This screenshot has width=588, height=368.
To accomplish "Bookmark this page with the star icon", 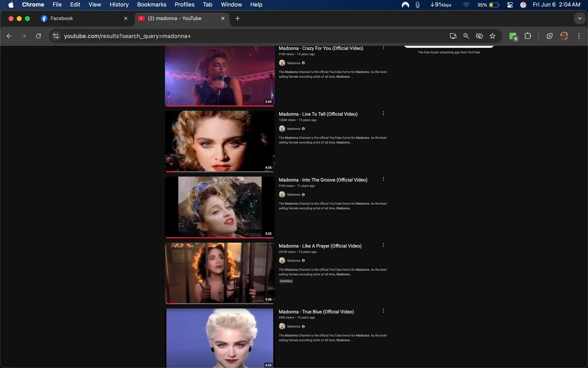I will point(492,36).
